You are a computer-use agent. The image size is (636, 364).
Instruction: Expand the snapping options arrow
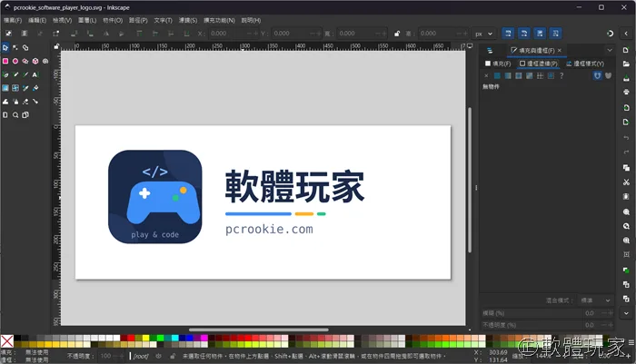(x=626, y=34)
